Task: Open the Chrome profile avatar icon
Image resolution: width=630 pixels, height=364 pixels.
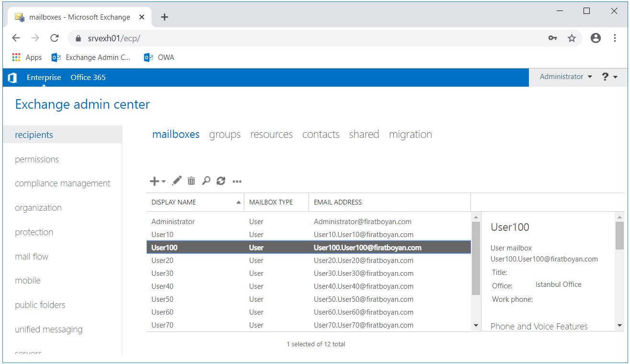Action: (596, 38)
